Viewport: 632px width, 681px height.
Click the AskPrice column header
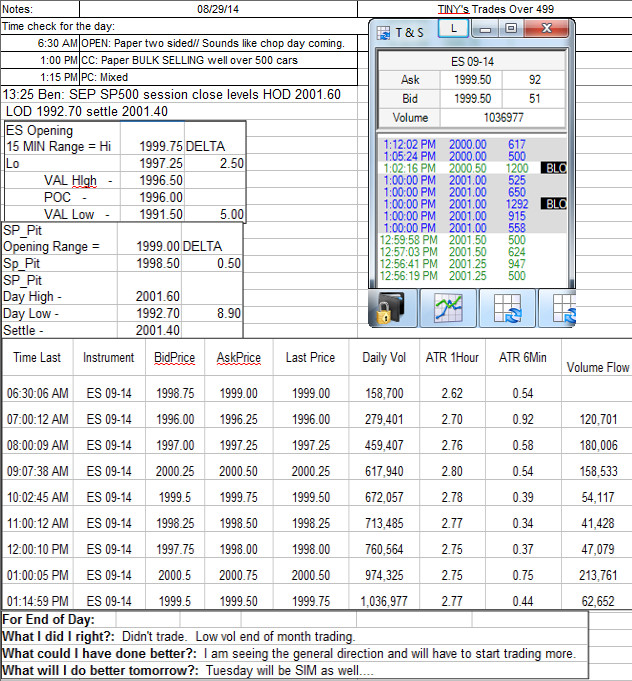click(238, 357)
